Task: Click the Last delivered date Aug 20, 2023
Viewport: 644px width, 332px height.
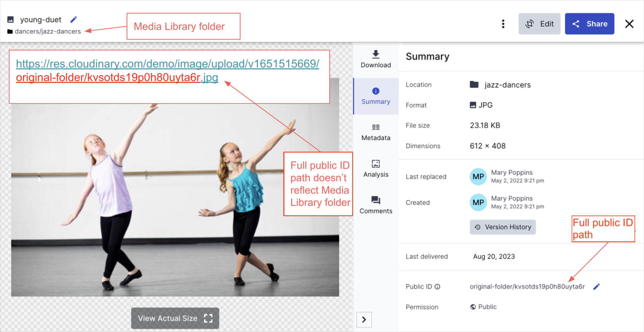Action: pyautogui.click(x=494, y=257)
